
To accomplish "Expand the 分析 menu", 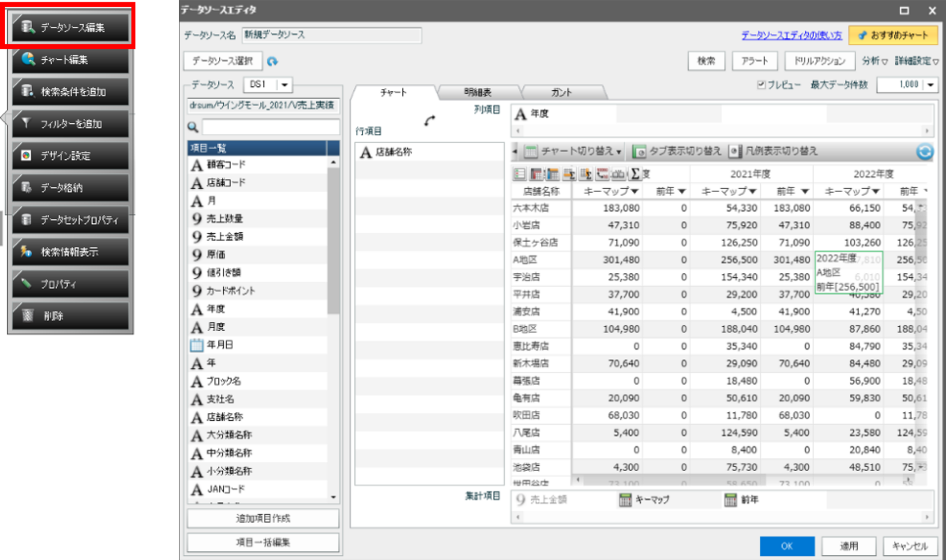I will [x=874, y=61].
